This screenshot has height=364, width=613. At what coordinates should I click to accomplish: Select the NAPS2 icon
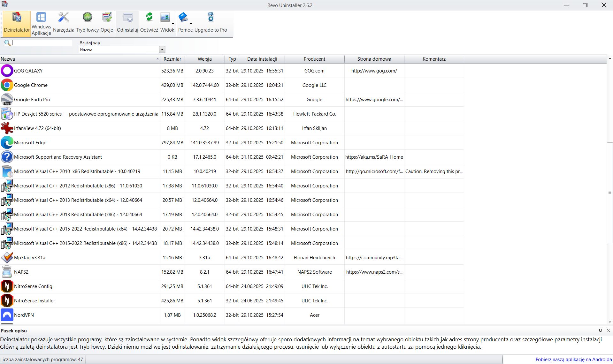(x=7, y=272)
